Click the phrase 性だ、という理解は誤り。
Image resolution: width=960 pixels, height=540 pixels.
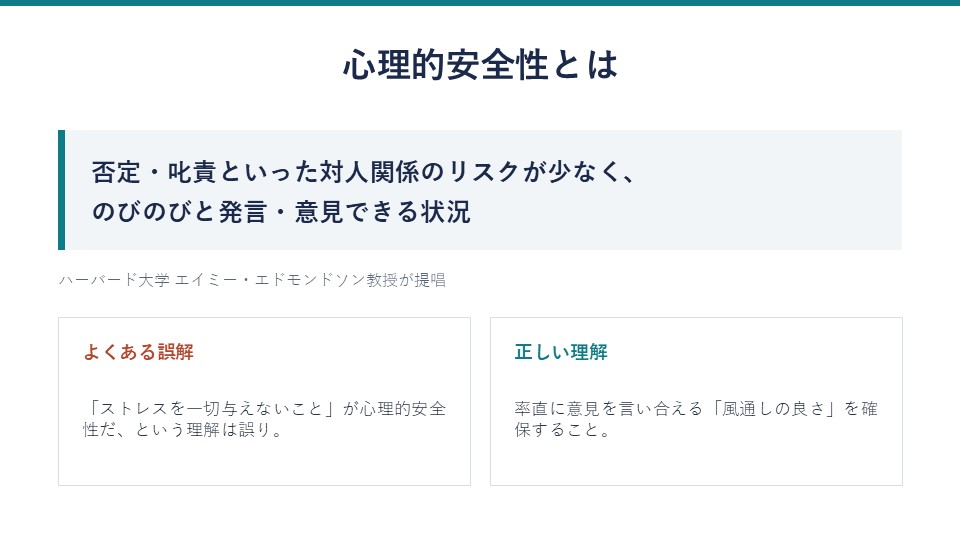tap(183, 430)
